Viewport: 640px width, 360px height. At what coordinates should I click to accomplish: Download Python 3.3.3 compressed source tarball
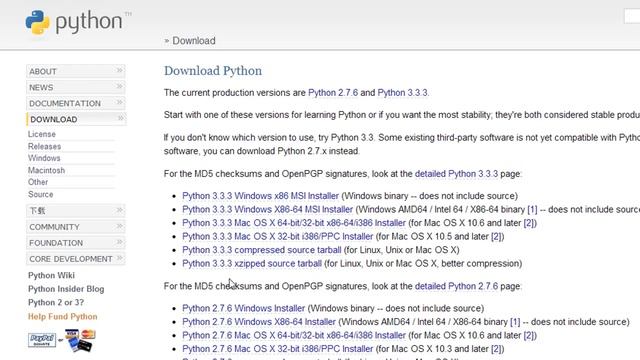tap(262, 250)
